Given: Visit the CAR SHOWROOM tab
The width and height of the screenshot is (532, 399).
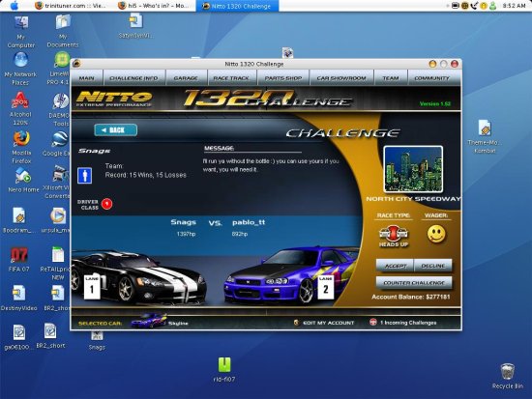Looking at the screenshot, I should coord(341,78).
